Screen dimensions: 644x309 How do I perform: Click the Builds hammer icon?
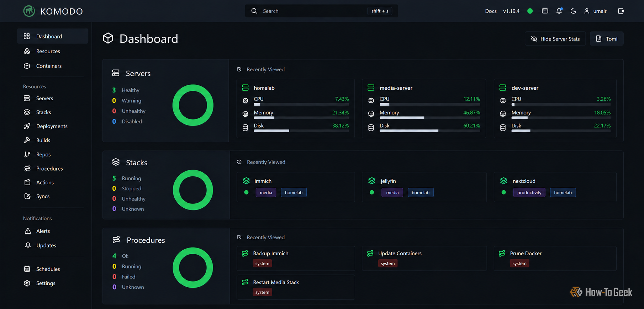[27, 140]
